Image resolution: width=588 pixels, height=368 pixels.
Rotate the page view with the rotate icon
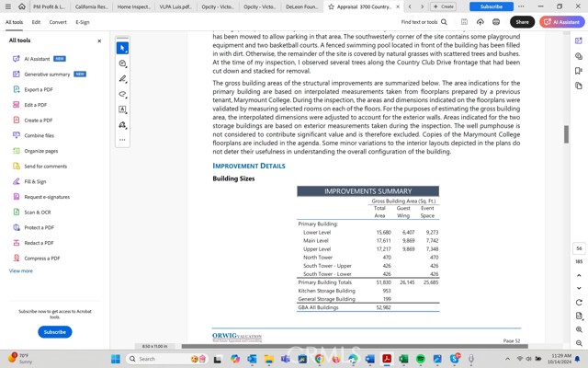click(579, 302)
